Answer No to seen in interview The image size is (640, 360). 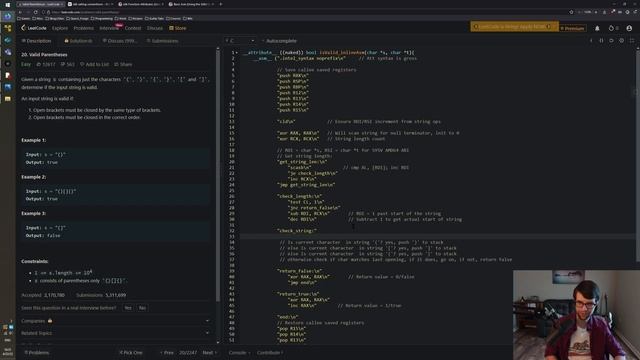tap(142, 308)
